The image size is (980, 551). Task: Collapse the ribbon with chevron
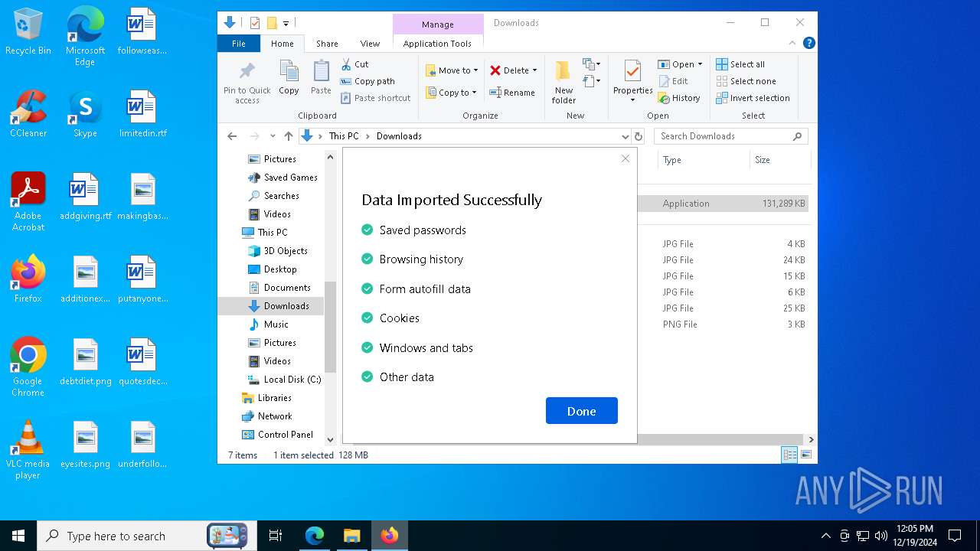pos(792,44)
